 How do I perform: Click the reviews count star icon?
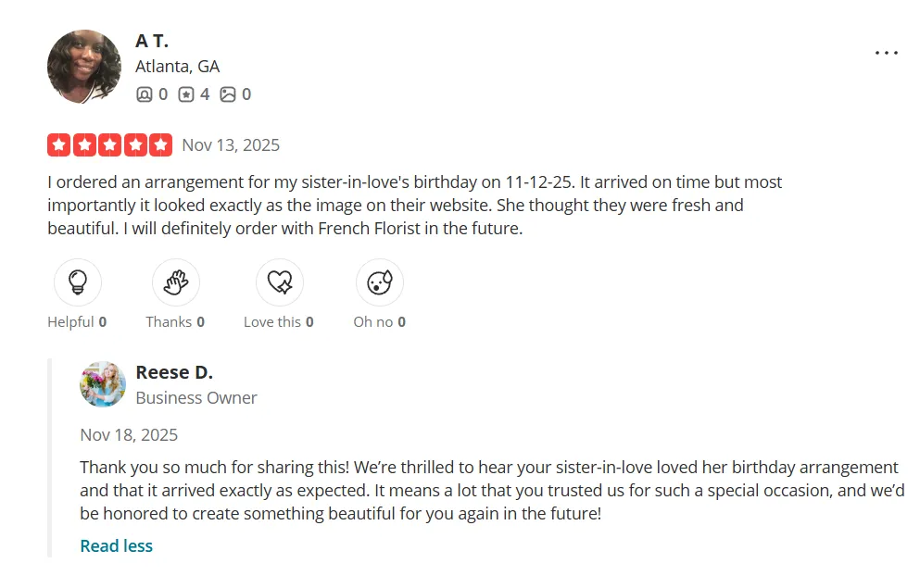pos(186,94)
